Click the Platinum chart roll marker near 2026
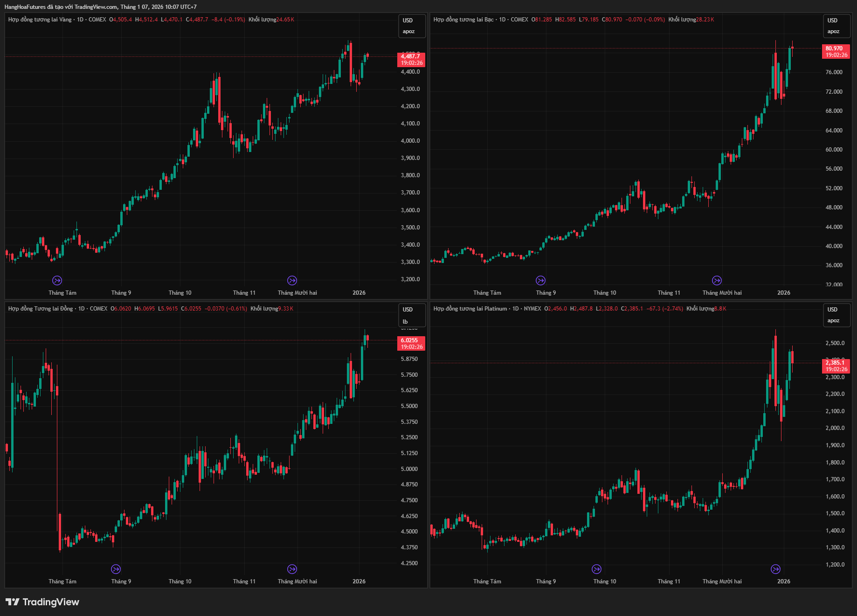Image resolution: width=857 pixels, height=616 pixels. pyautogui.click(x=775, y=569)
